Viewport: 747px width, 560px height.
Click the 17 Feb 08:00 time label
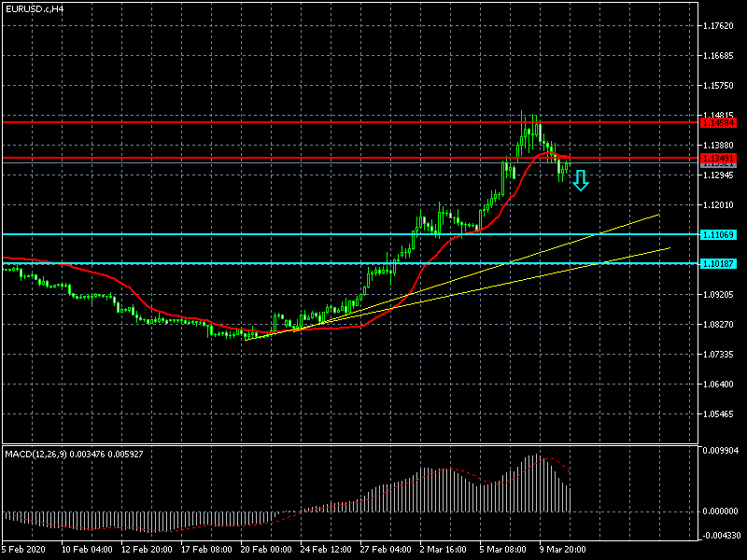(206, 550)
